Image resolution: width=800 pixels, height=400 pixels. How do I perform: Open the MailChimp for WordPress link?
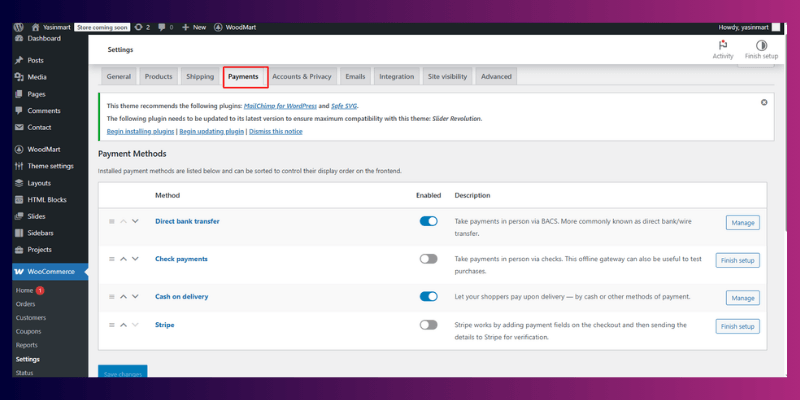coord(280,106)
